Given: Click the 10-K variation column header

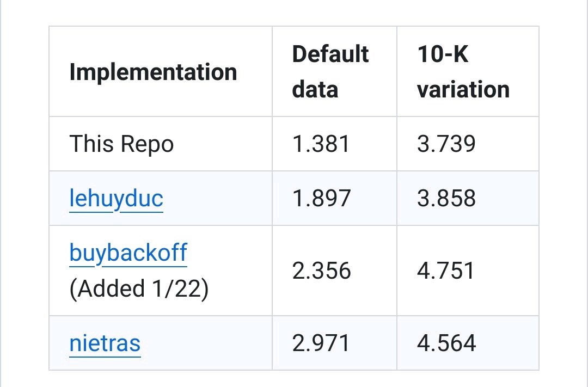Looking at the screenshot, I should pyautogui.click(x=463, y=72).
